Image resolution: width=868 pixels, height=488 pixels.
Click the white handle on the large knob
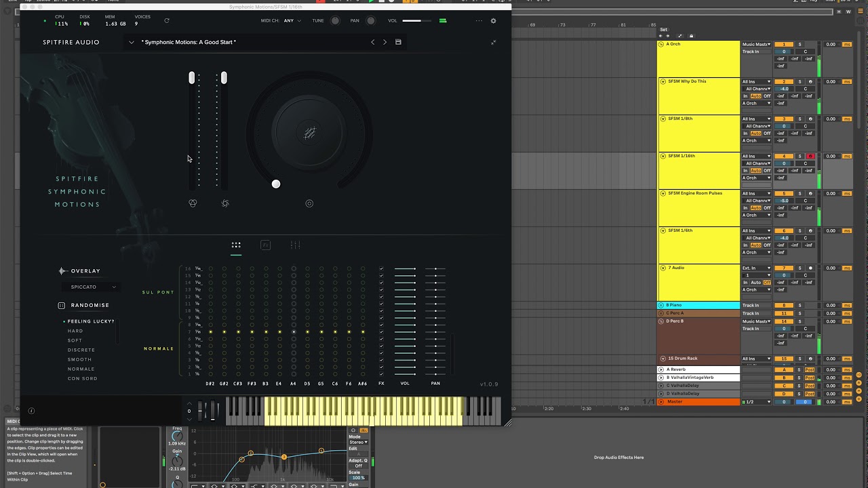click(276, 184)
